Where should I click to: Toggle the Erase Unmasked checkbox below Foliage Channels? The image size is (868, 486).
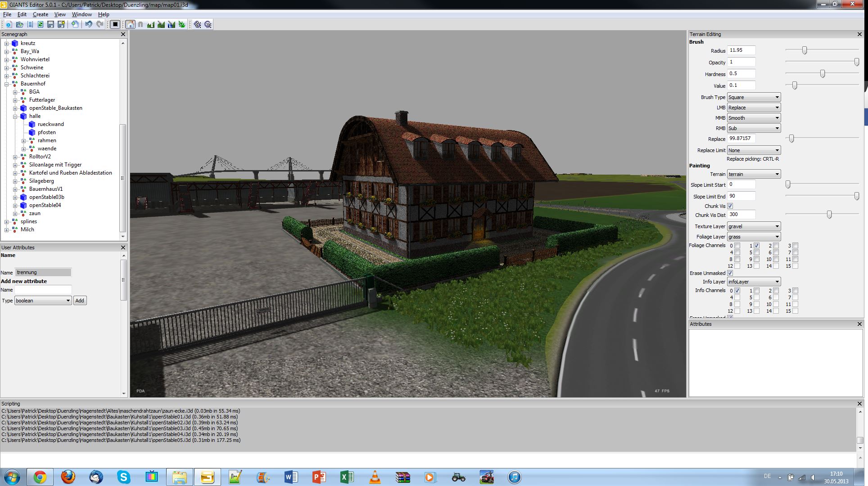(x=730, y=273)
